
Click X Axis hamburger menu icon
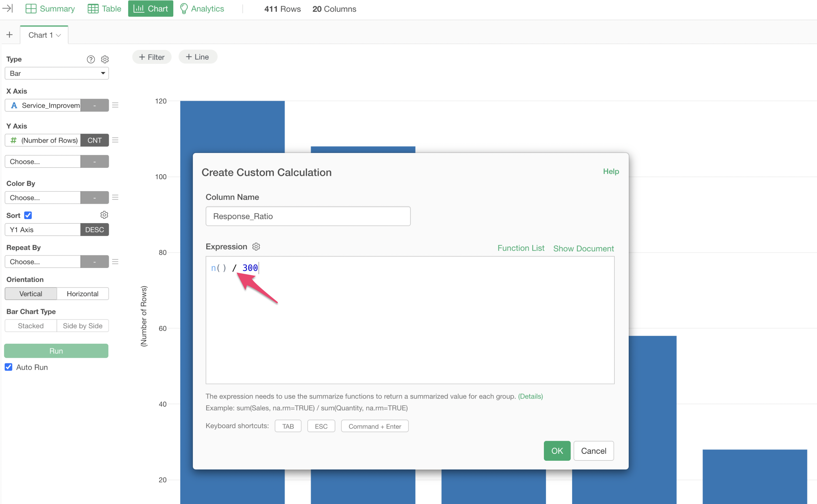point(115,105)
